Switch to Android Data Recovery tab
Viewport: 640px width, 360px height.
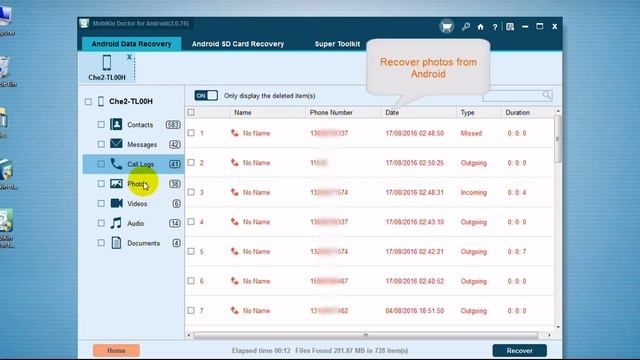tap(131, 44)
